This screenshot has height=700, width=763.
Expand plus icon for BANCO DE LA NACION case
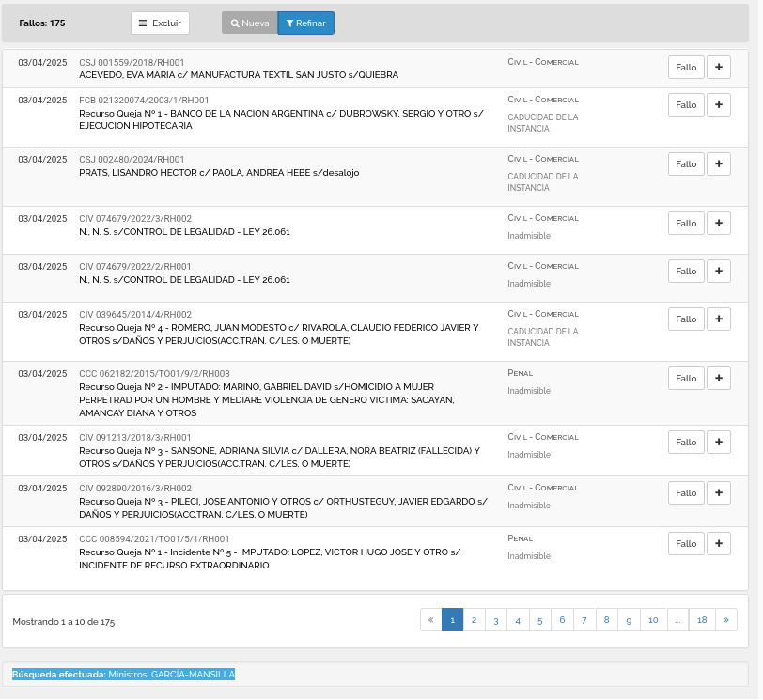click(x=719, y=105)
